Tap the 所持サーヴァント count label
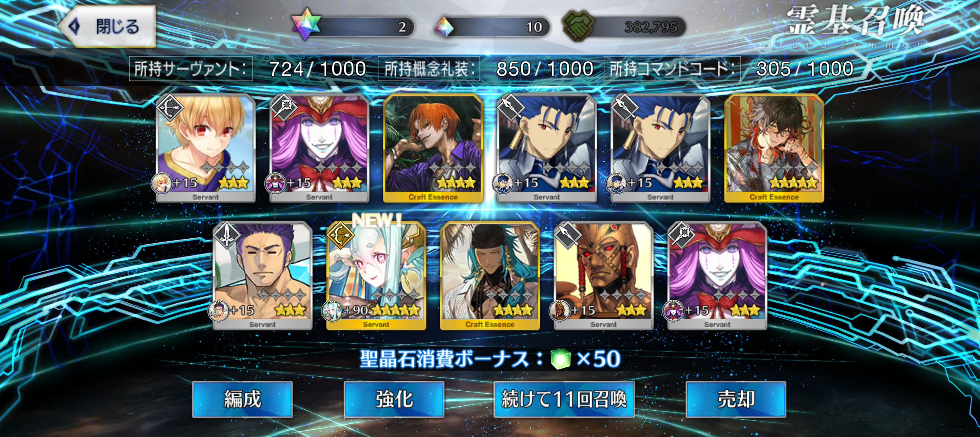The height and width of the screenshot is (437, 980). (191, 69)
